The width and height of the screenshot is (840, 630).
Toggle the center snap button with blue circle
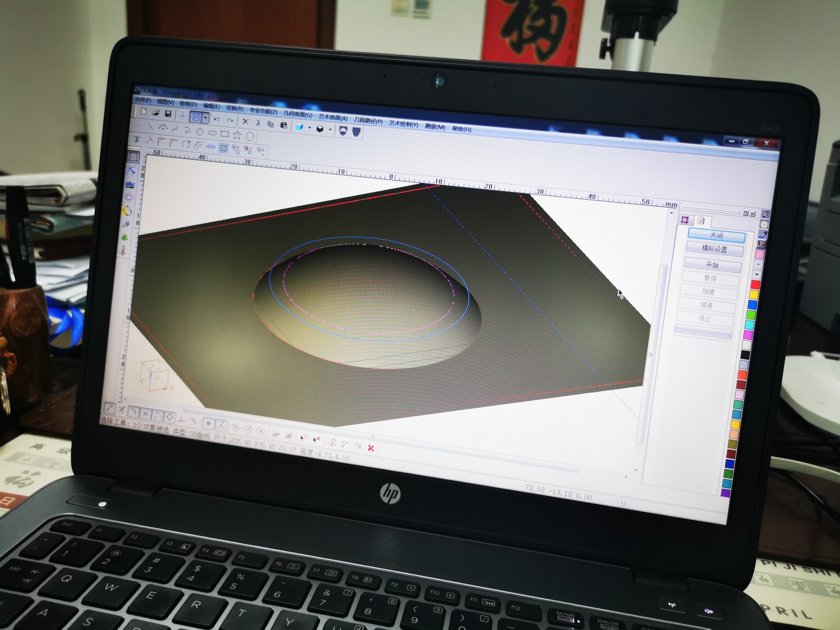209,423
